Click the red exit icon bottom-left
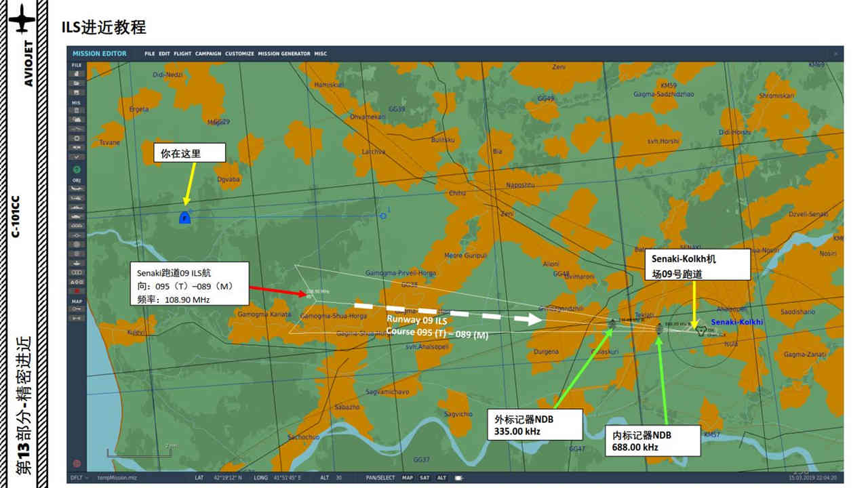 (x=77, y=464)
